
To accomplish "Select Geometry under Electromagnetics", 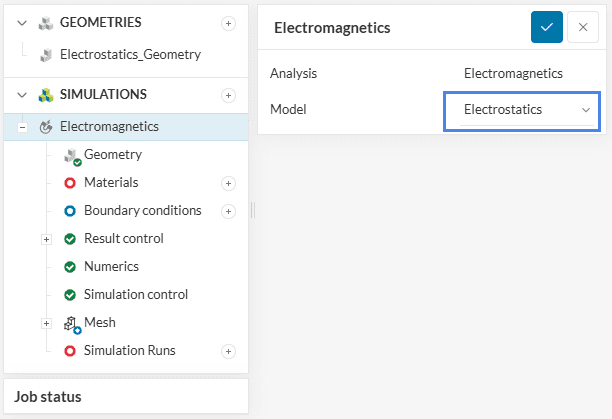I will (112, 155).
